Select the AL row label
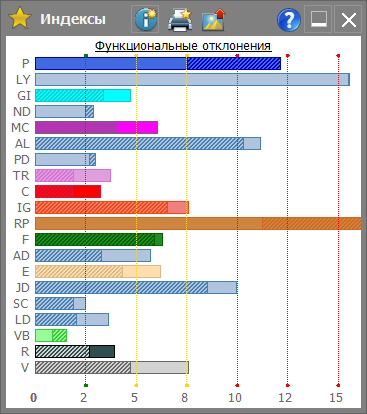This screenshot has height=414, width=367. 22,144
